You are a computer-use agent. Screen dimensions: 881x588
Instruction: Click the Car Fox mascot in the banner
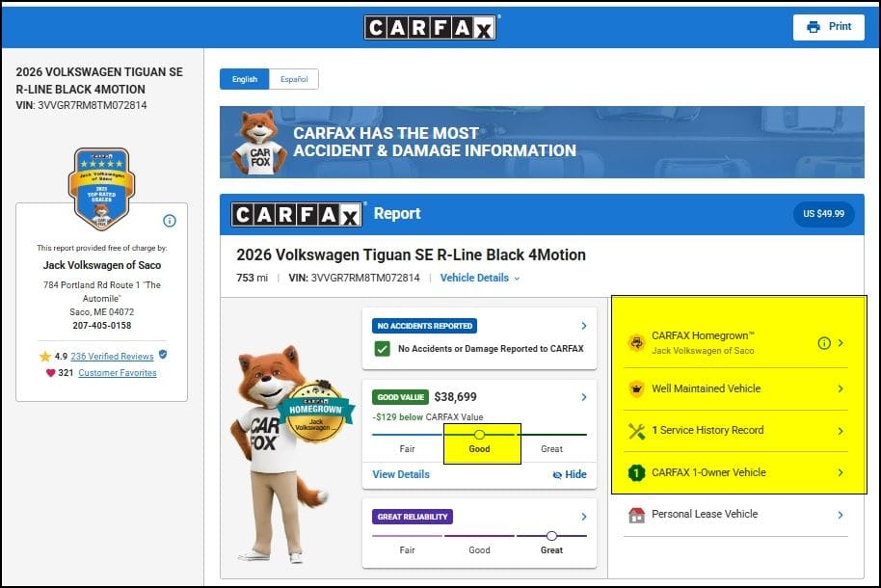(258, 143)
